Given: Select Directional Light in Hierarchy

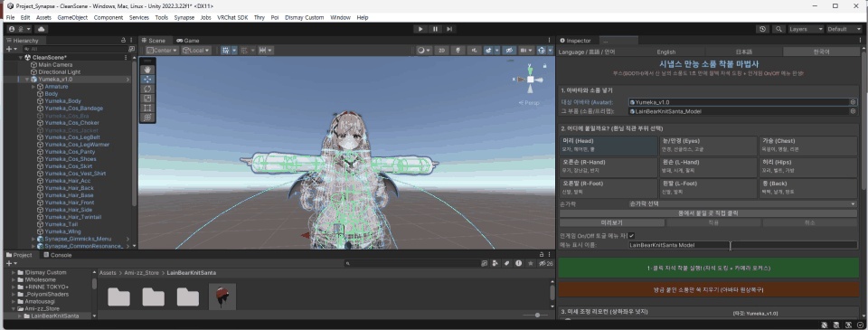Looking at the screenshot, I should pyautogui.click(x=60, y=72).
